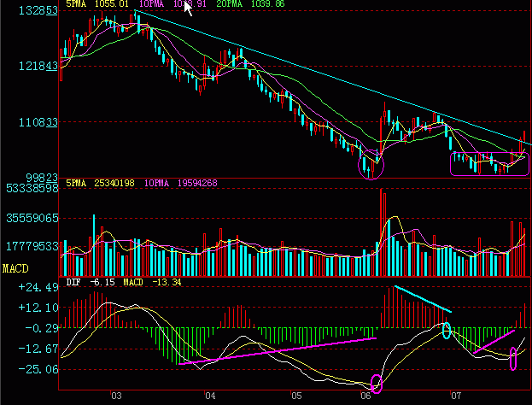The width and height of the screenshot is (532, 405).
Task: Click the -12.67 MACD axis value
Action: pos(38,349)
